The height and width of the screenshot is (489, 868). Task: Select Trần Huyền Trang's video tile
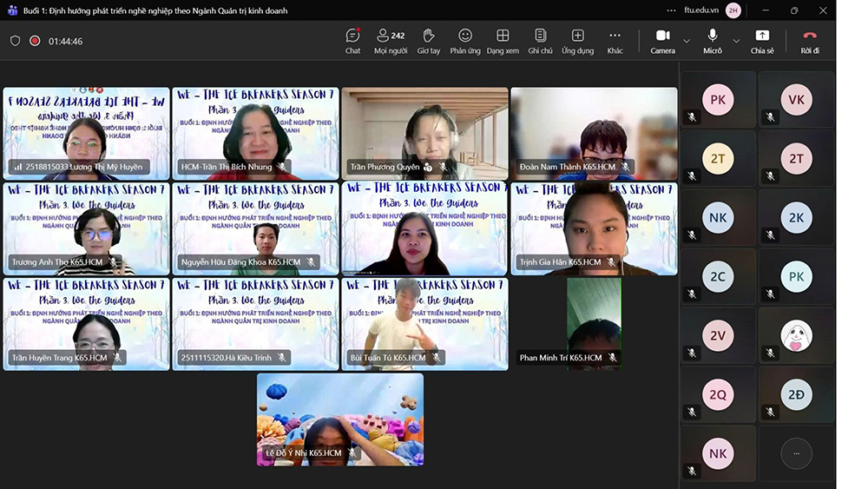click(x=86, y=324)
